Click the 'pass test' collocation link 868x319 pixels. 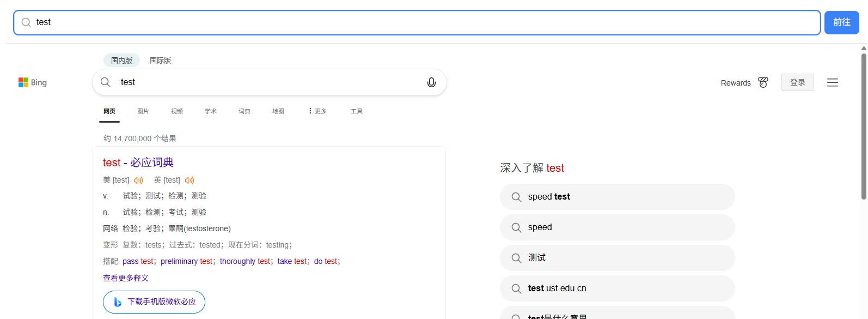pos(138,261)
